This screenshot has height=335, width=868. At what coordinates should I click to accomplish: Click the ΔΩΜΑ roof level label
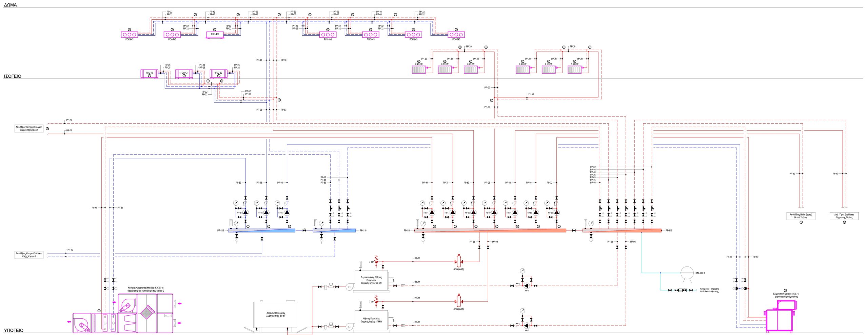pos(10,5)
